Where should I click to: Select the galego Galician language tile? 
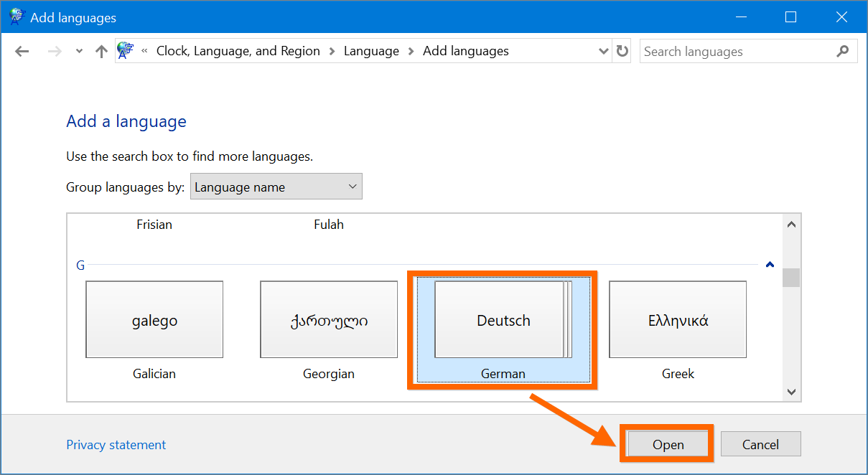pos(154,321)
